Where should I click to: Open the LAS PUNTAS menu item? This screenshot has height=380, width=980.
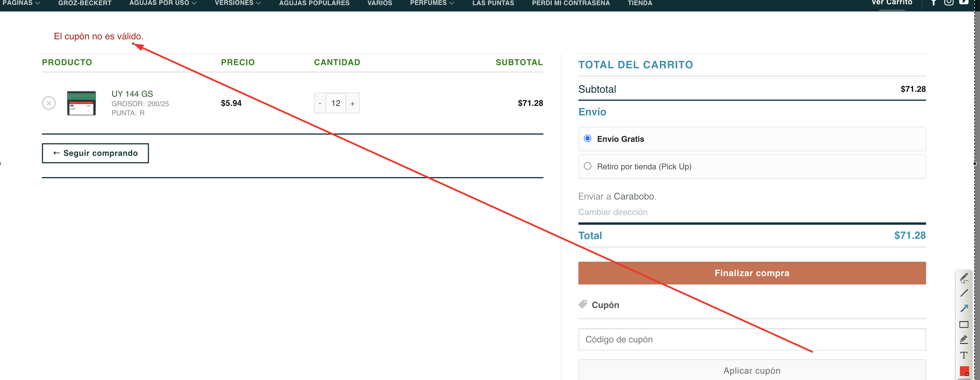[493, 3]
